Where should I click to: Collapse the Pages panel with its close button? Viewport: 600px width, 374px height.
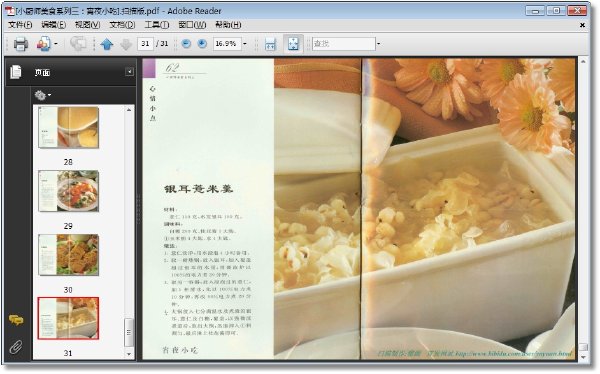(130, 72)
